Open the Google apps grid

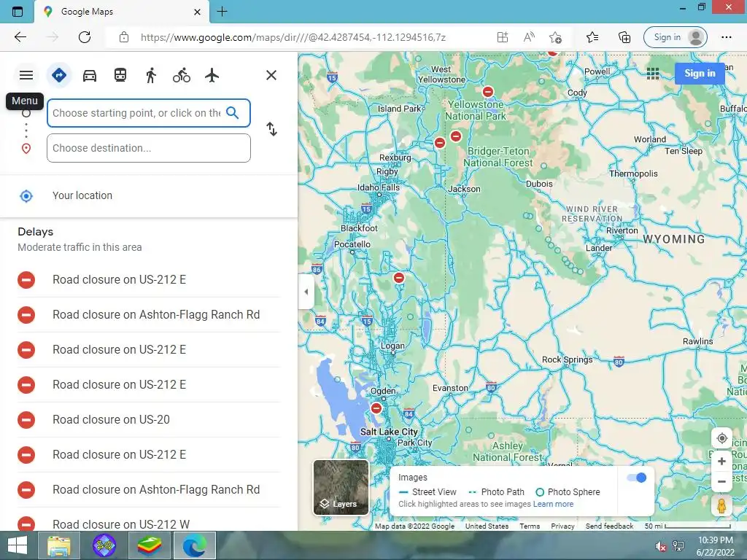click(x=653, y=74)
